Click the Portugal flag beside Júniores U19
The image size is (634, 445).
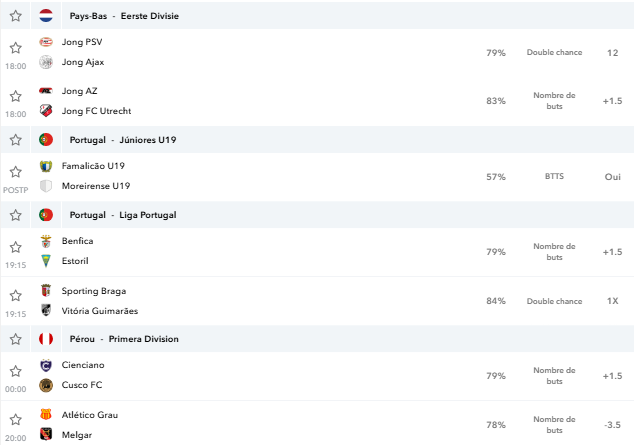pyautogui.click(x=46, y=139)
